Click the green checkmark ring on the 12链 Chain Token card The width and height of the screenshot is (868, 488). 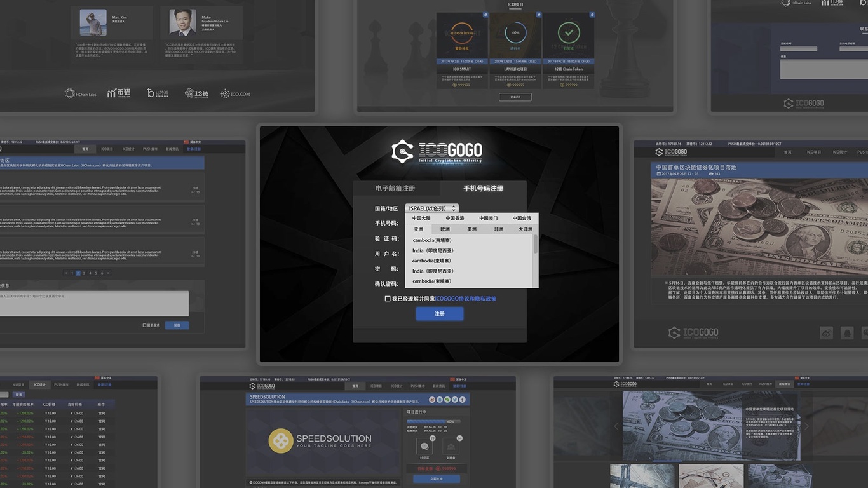[x=569, y=32]
